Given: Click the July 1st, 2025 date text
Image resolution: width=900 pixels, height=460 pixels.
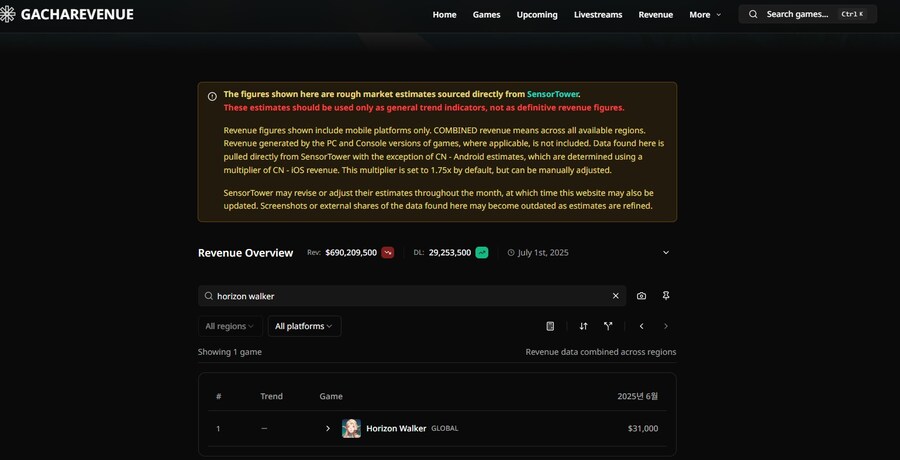Looking at the screenshot, I should [543, 253].
